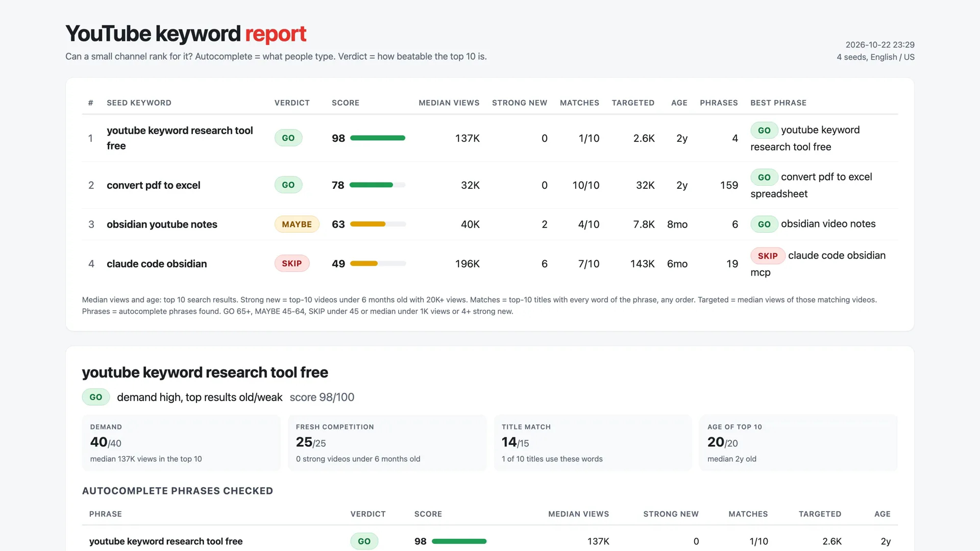Click the best phrase 'convert pdf to excel spreadsheet'
This screenshot has height=551, width=980.
pos(812,185)
